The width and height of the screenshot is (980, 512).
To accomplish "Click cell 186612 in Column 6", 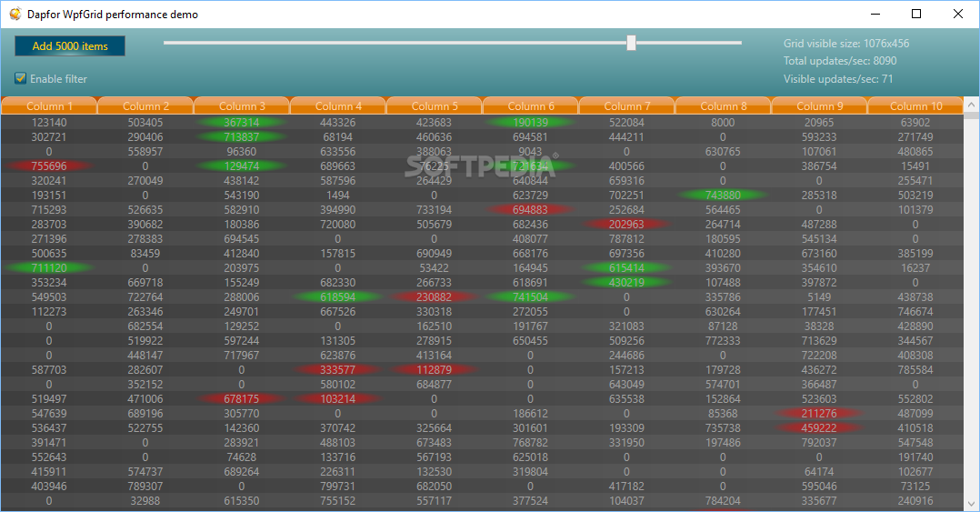I will (531, 414).
